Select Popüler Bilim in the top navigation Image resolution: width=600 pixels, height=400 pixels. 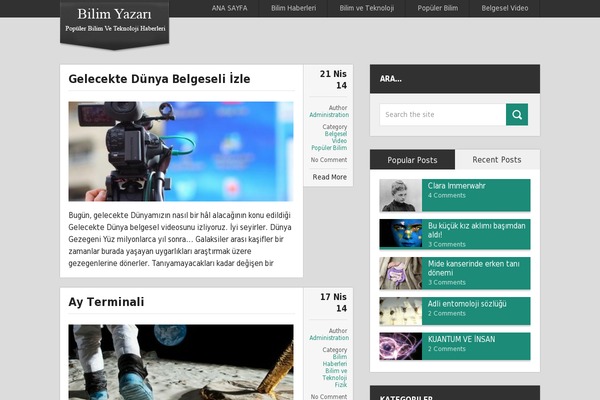[x=437, y=8]
